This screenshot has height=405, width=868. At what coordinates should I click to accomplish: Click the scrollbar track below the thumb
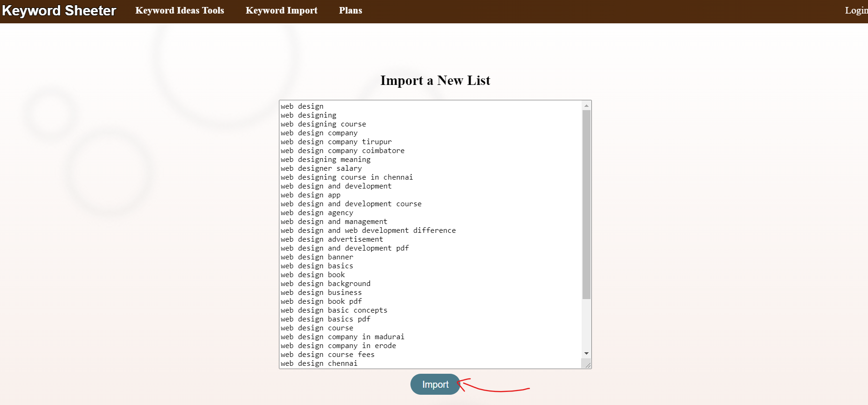[586, 324]
